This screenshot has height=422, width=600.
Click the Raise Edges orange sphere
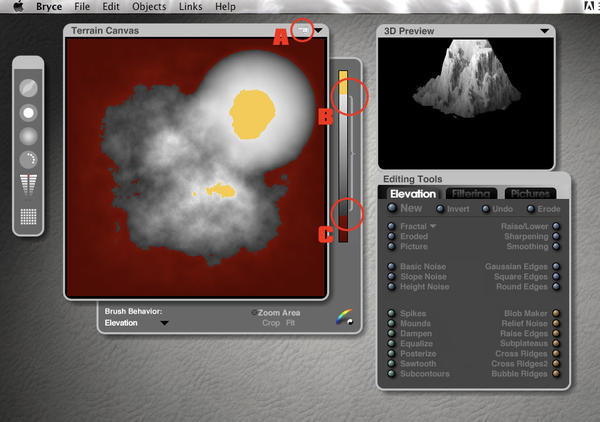(x=556, y=333)
